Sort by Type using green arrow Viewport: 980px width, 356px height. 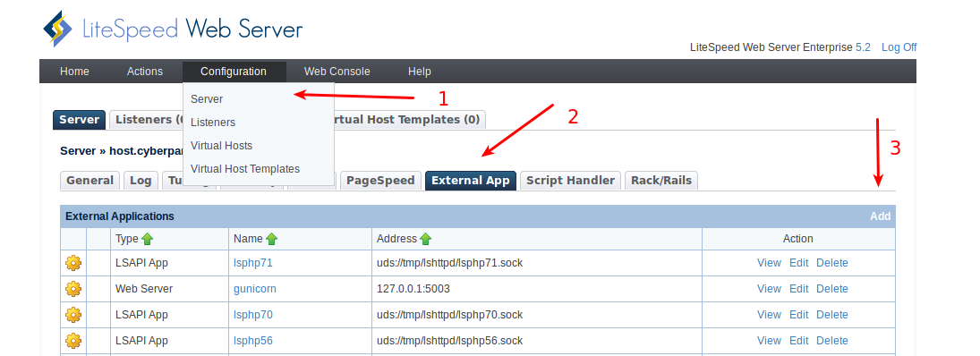[147, 239]
